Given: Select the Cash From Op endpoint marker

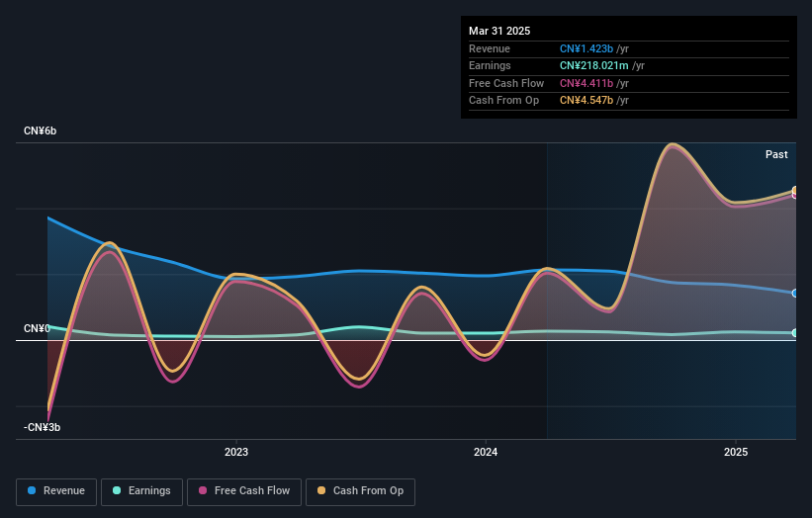Looking at the screenshot, I should (x=795, y=190).
